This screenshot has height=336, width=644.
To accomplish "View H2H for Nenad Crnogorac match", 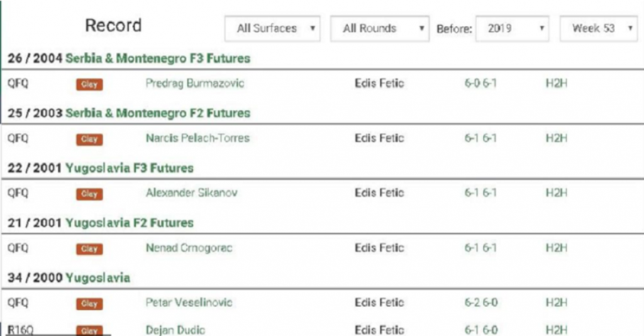I will click(556, 248).
